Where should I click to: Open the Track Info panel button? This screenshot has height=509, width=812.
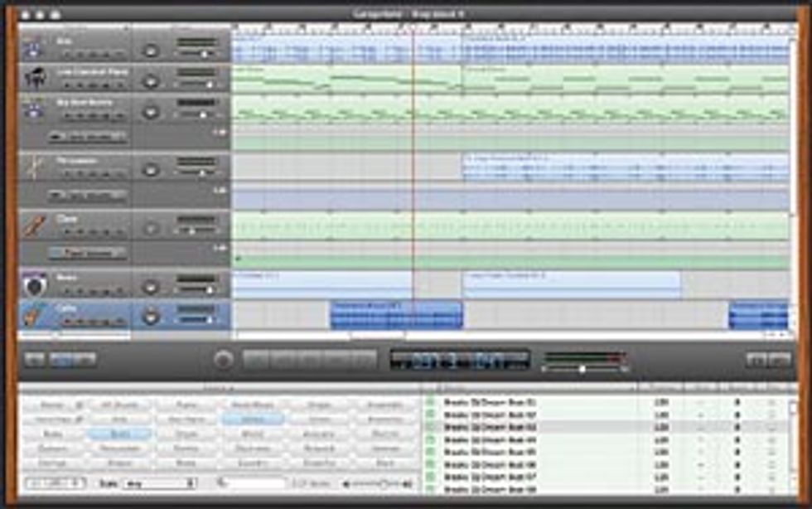click(756, 360)
